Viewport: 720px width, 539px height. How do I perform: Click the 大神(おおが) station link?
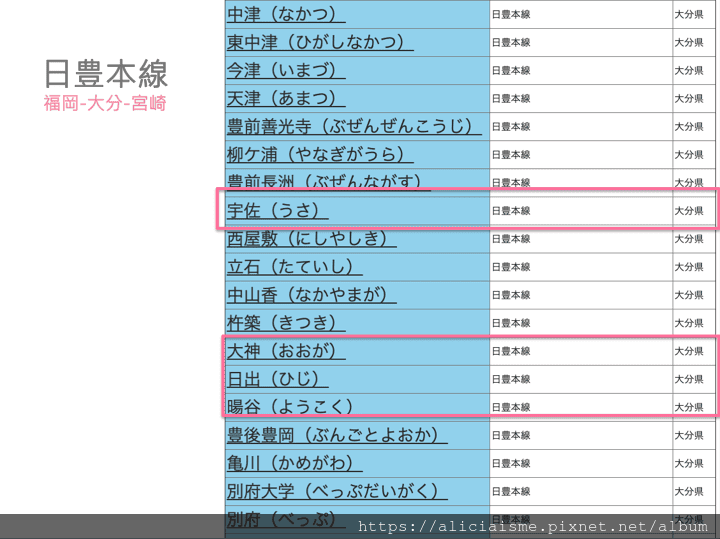point(286,350)
